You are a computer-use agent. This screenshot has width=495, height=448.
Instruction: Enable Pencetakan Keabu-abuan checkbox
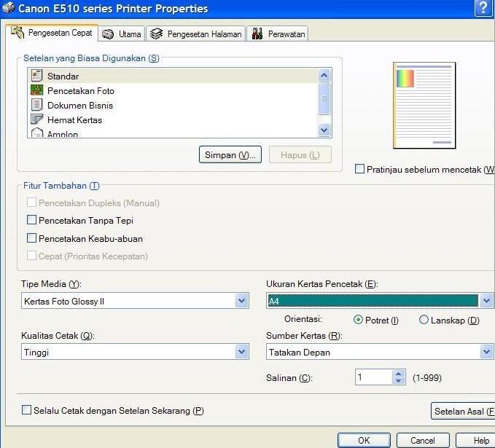[x=31, y=237]
